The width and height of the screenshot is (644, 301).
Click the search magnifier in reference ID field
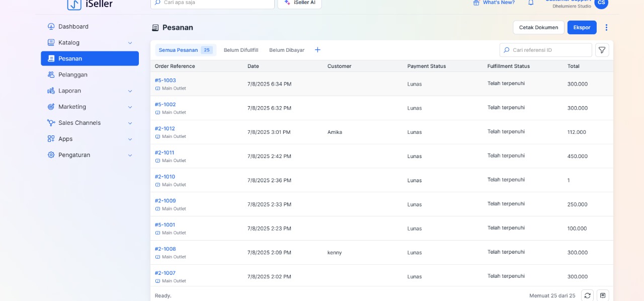[506, 50]
